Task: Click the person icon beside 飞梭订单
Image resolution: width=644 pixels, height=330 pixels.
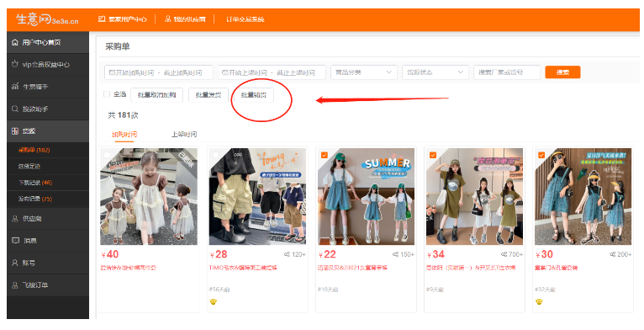Action: click(15, 285)
